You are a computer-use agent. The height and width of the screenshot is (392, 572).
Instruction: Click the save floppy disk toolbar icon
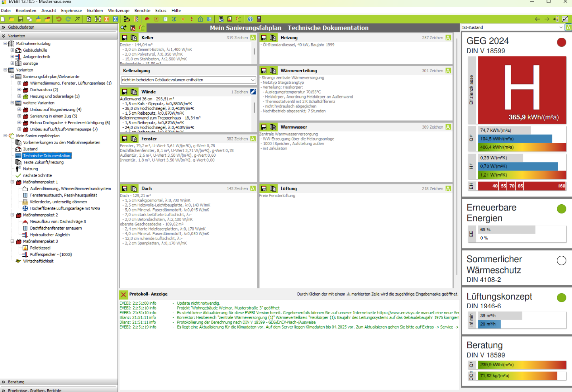point(20,19)
